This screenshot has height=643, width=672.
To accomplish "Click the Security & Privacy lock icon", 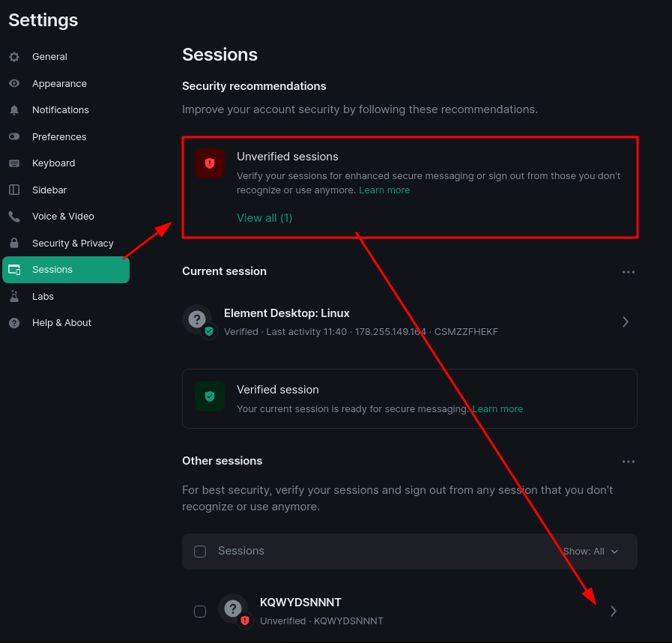I will [x=14, y=243].
